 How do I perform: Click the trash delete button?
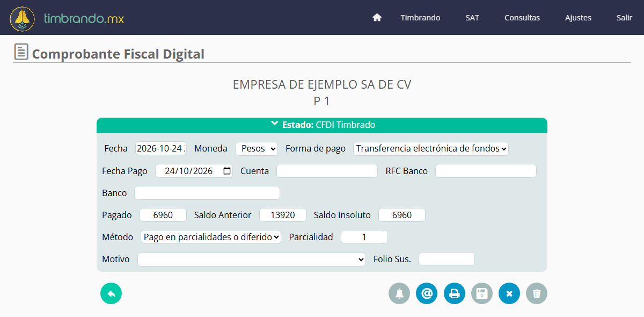[x=537, y=293]
